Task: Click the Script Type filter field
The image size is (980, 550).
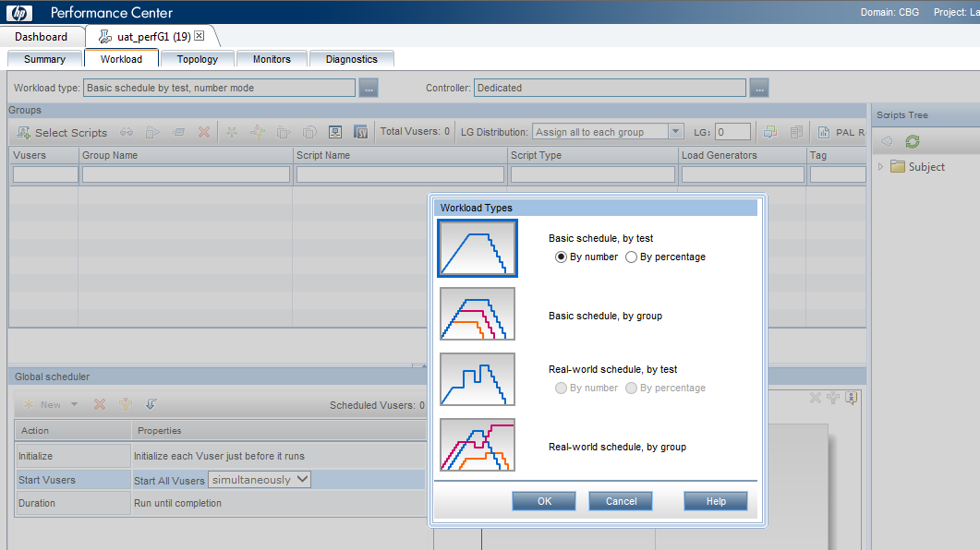Action: pos(593,174)
